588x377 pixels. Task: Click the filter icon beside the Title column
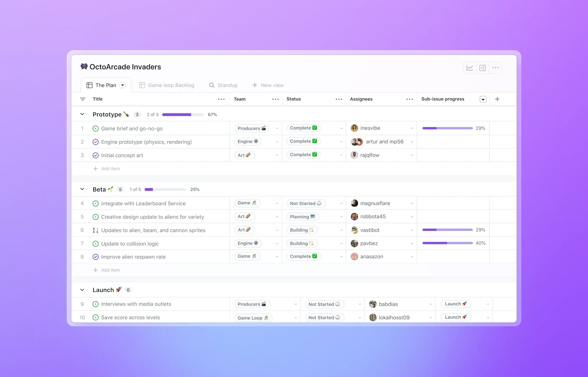82,99
